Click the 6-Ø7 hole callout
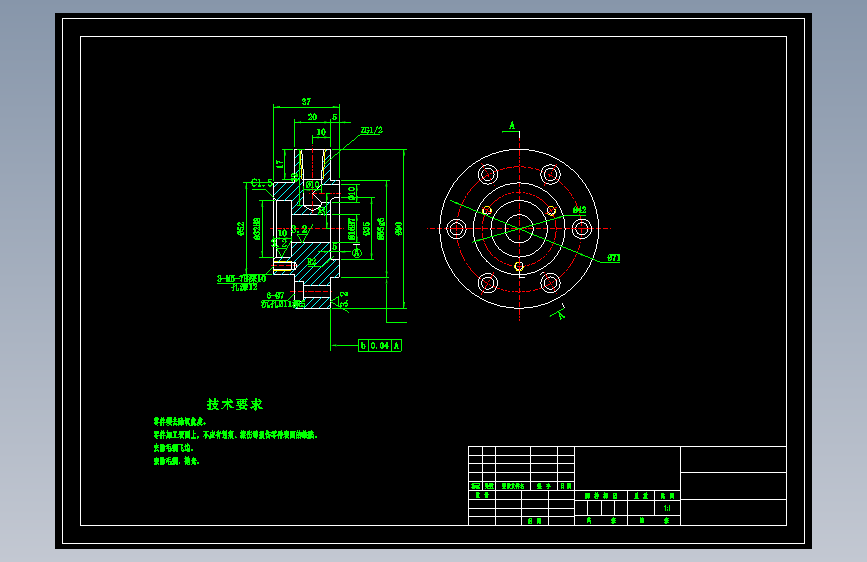This screenshot has height=562, width=867. [x=275, y=296]
